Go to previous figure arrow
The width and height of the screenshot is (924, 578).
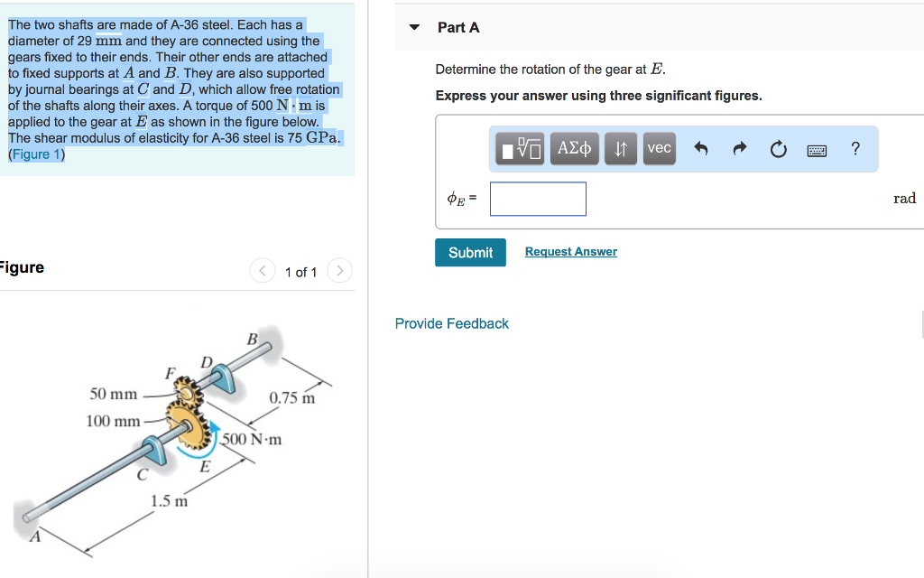[262, 270]
